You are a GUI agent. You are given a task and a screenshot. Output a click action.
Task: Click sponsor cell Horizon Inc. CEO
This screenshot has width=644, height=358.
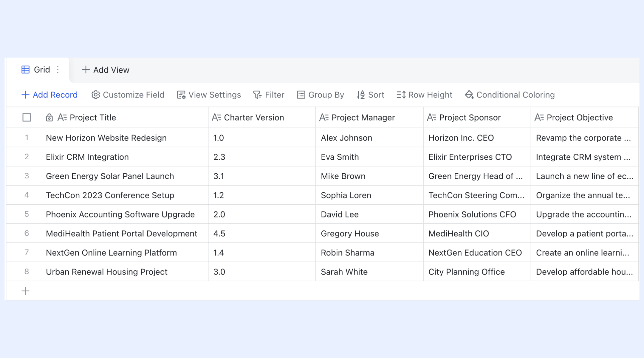click(x=477, y=138)
